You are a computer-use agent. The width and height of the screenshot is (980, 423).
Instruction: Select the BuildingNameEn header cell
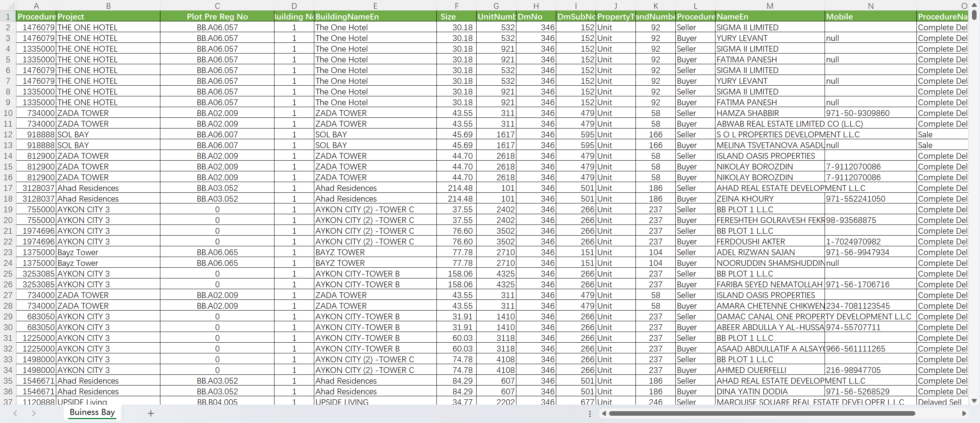[375, 16]
